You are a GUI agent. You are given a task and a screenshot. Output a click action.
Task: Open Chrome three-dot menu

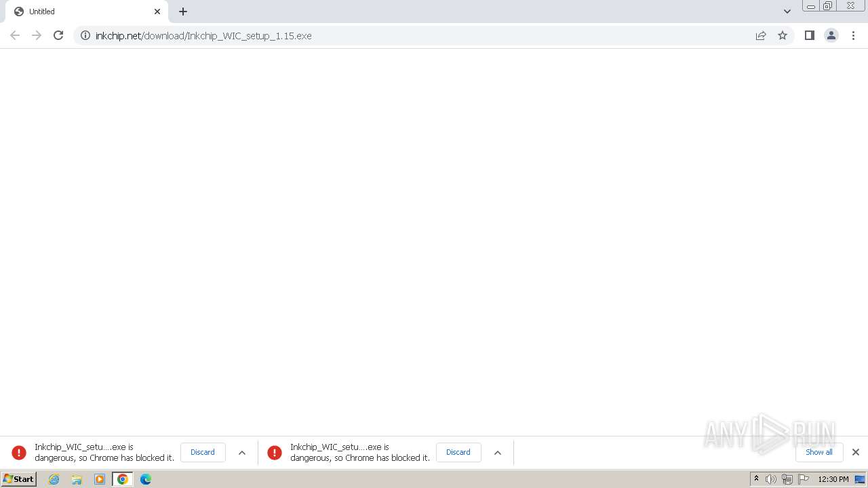pos(854,35)
